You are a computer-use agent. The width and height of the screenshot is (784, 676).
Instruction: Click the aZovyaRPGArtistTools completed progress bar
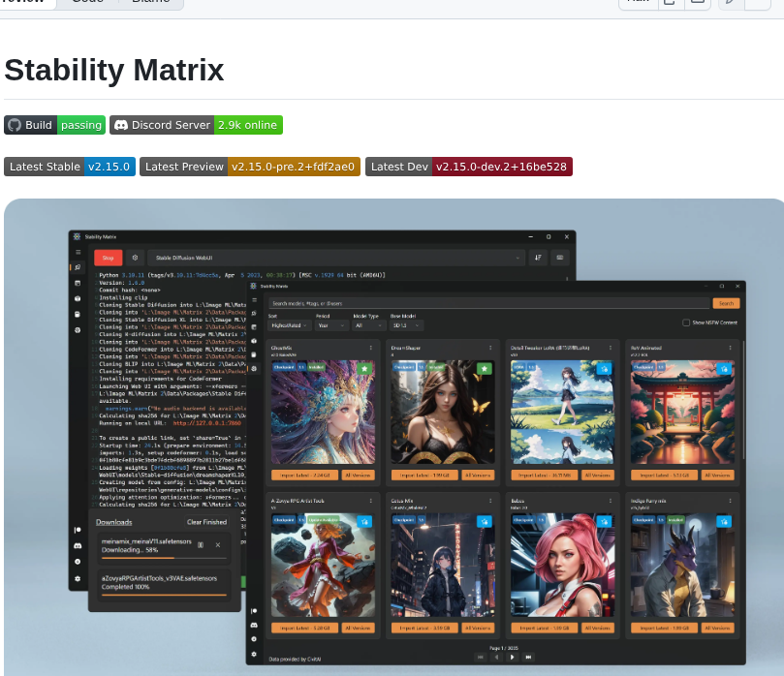click(x=164, y=595)
